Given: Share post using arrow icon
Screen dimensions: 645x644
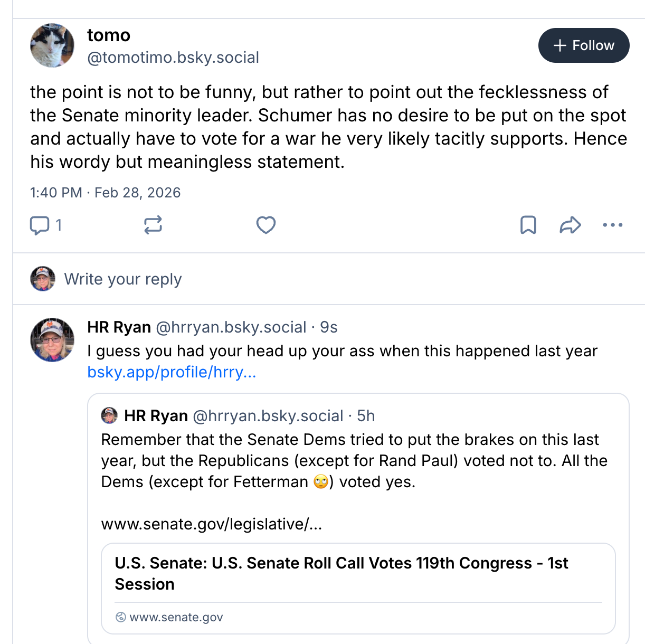Looking at the screenshot, I should [570, 225].
